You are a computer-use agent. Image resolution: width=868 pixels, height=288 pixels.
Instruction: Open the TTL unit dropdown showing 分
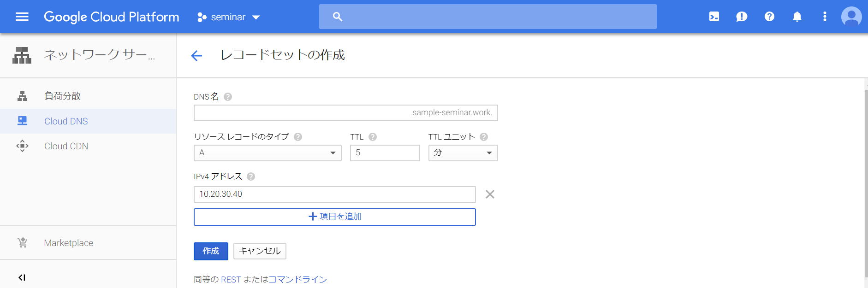(x=463, y=153)
